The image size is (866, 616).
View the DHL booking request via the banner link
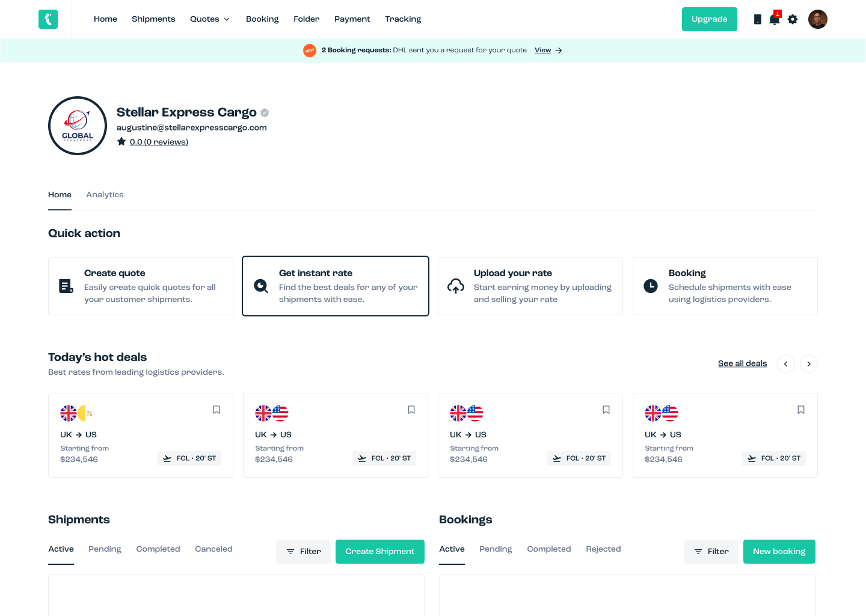coord(543,50)
